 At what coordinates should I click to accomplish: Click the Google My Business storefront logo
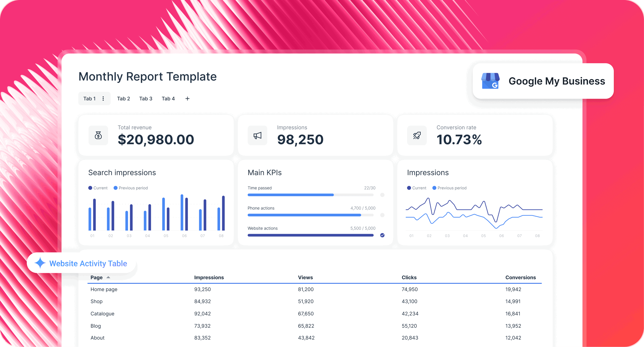[x=490, y=81]
